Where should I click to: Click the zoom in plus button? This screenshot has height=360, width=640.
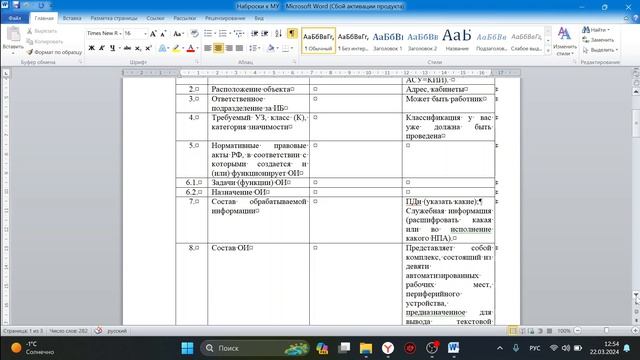point(636,331)
